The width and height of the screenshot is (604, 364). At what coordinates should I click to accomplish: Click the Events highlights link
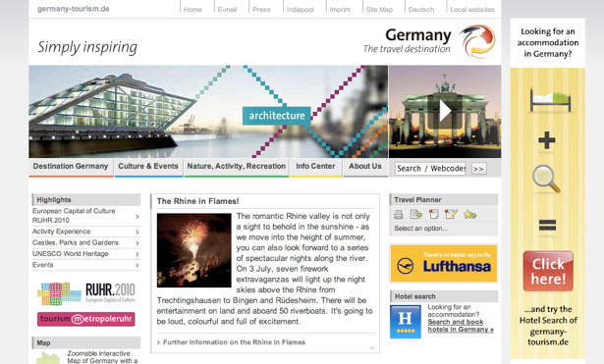(43, 265)
